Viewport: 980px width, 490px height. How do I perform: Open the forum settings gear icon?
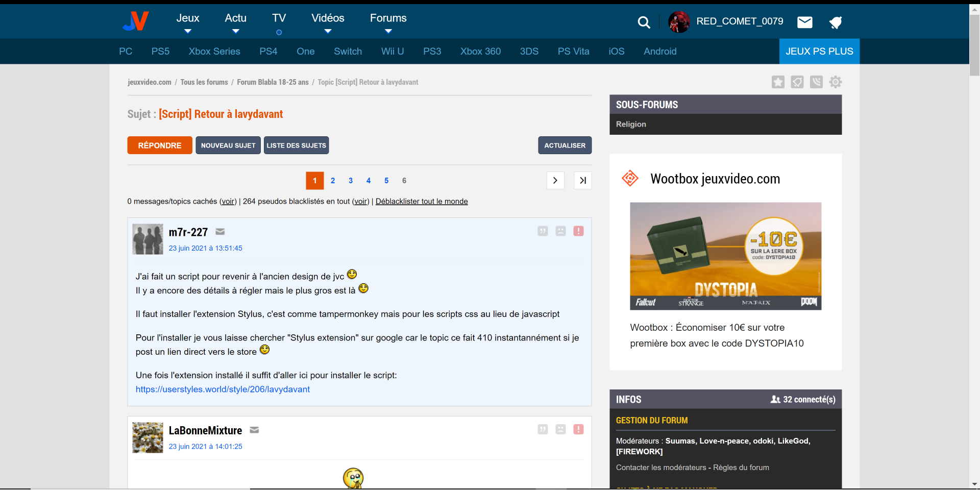(836, 82)
